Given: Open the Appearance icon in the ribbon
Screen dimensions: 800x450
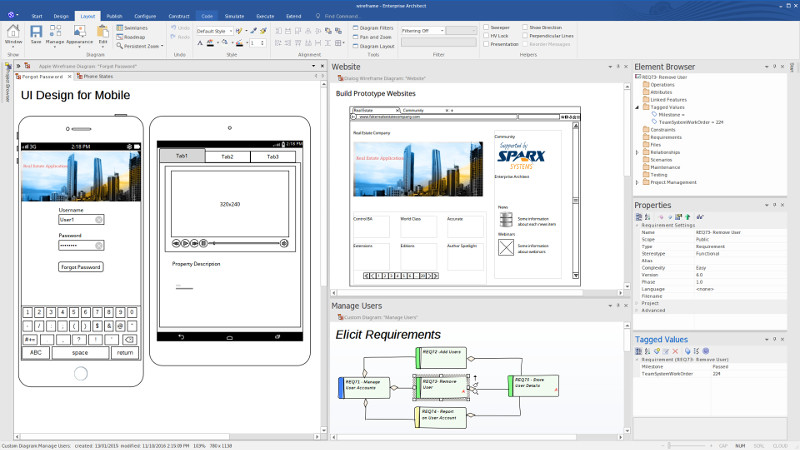Looking at the screenshot, I should click(79, 35).
